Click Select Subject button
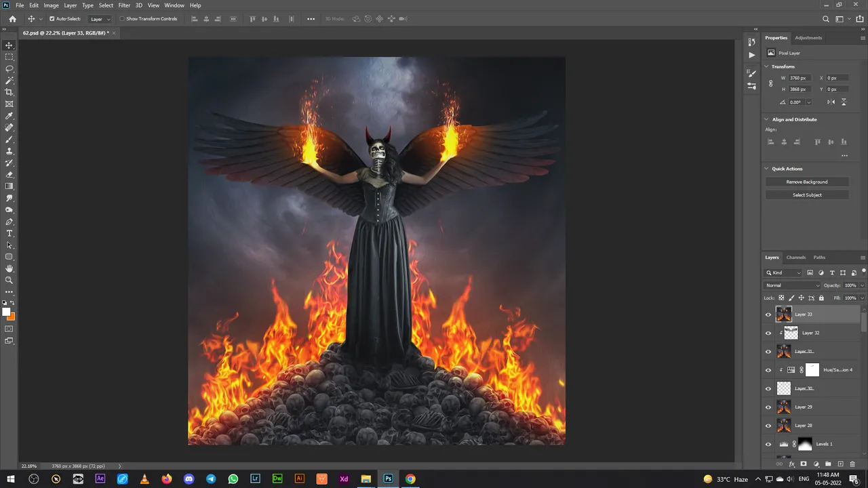868x488 pixels. (x=807, y=195)
